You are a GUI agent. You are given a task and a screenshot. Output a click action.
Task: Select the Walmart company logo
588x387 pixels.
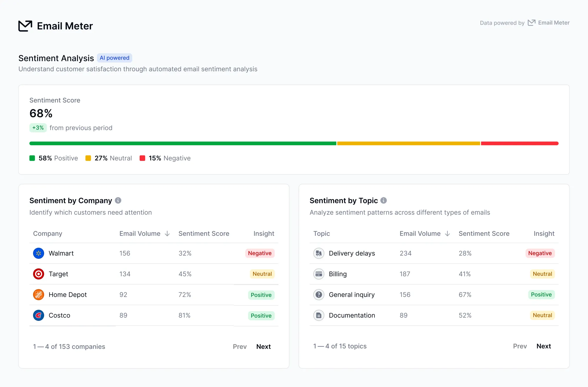click(x=39, y=253)
